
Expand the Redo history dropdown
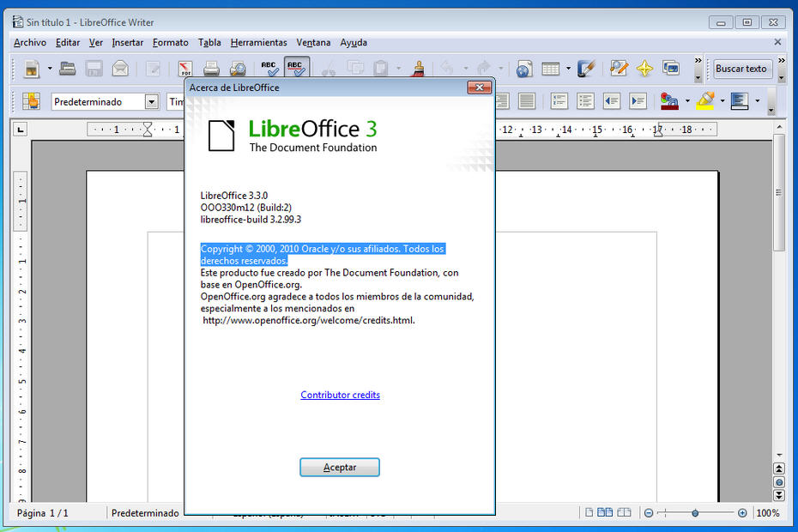(501, 68)
